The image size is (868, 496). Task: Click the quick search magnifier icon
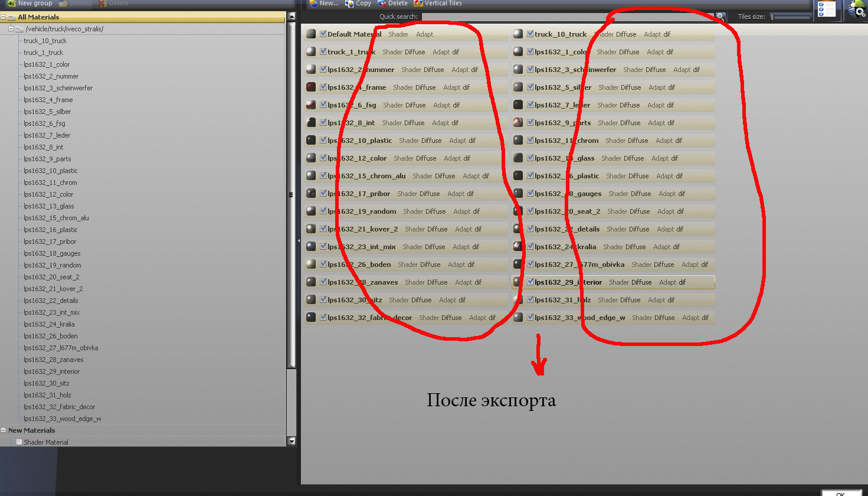click(720, 17)
